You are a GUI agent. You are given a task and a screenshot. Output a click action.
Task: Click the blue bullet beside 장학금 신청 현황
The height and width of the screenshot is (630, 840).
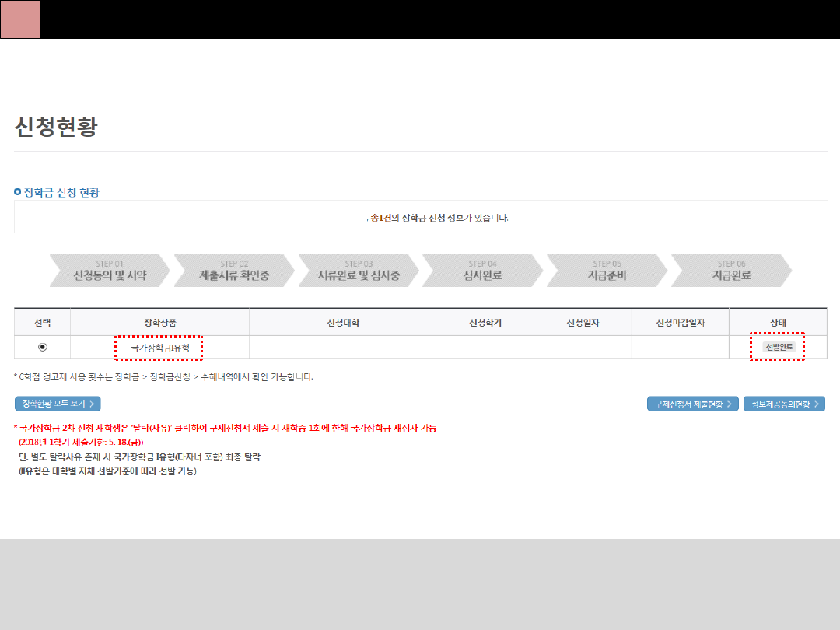18,192
